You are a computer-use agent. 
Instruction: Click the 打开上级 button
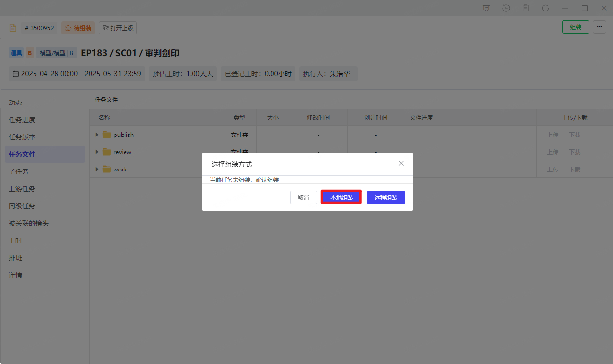click(118, 28)
